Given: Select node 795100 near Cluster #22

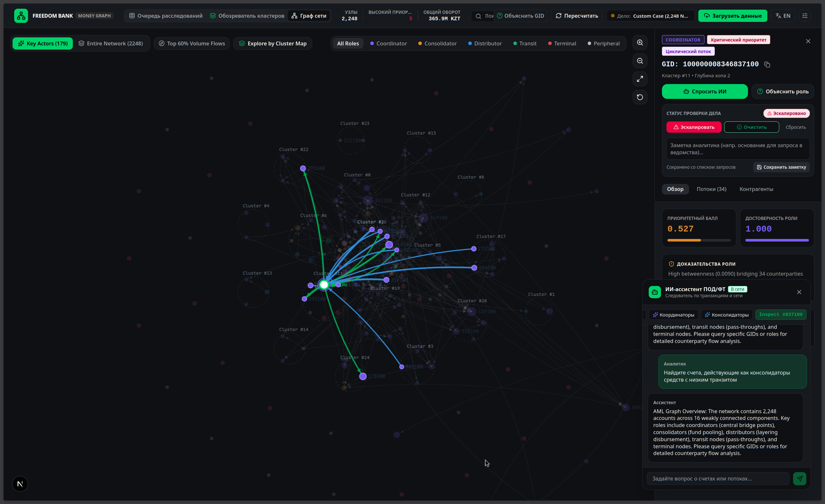Looking at the screenshot, I should (303, 168).
